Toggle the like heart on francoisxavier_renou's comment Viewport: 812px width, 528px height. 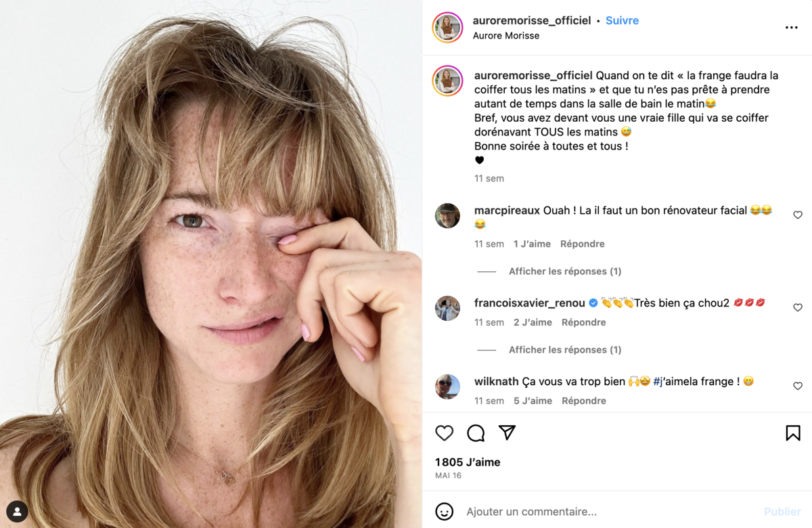point(797,307)
